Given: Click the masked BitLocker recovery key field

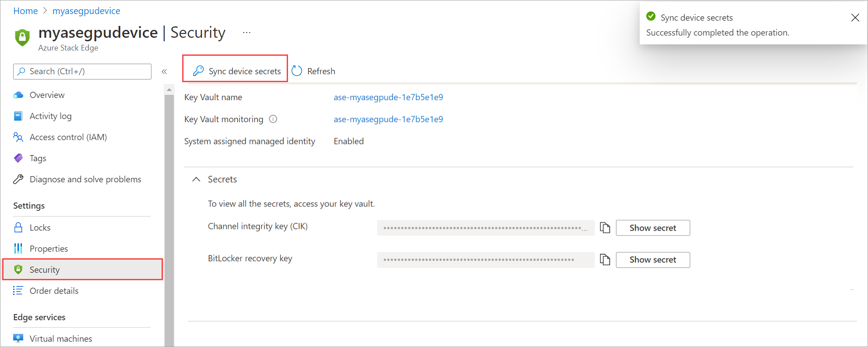Looking at the screenshot, I should [x=486, y=260].
